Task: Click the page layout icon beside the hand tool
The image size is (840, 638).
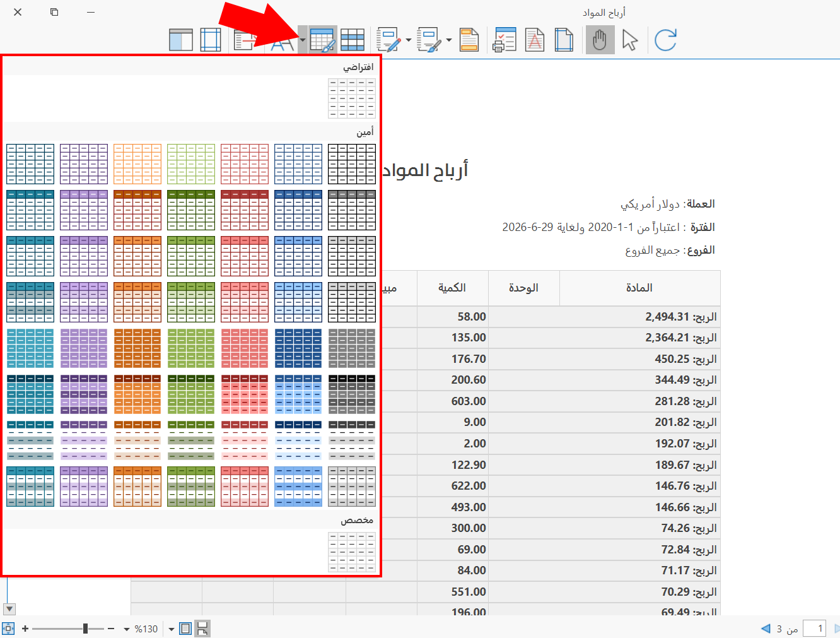Action: click(x=564, y=40)
